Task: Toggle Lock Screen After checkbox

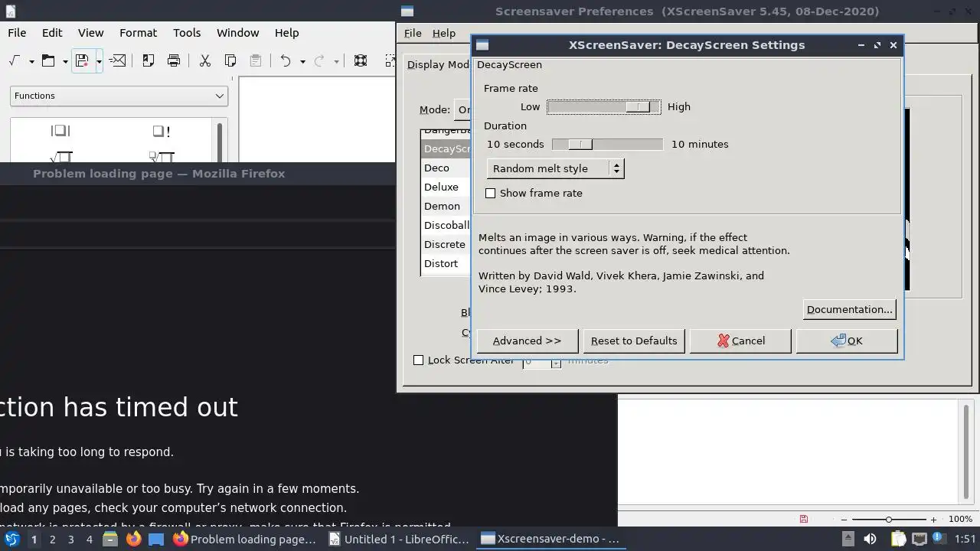Action: [418, 360]
